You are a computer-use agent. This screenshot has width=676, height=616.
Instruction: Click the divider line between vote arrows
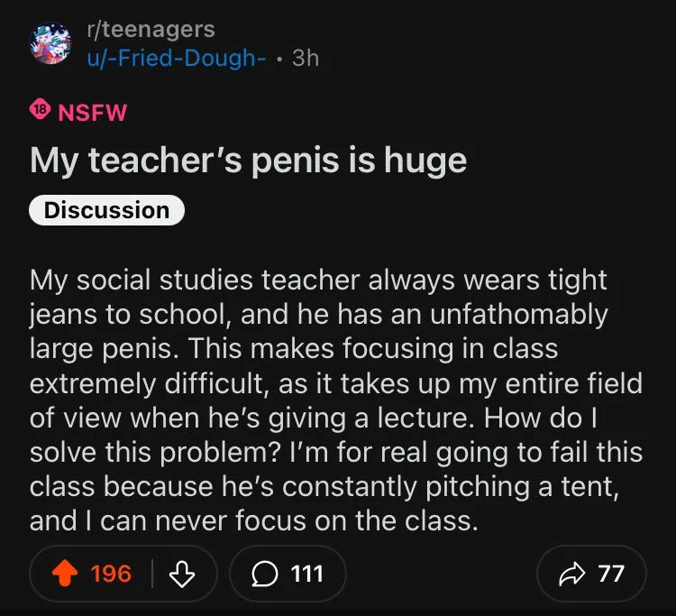point(152,574)
